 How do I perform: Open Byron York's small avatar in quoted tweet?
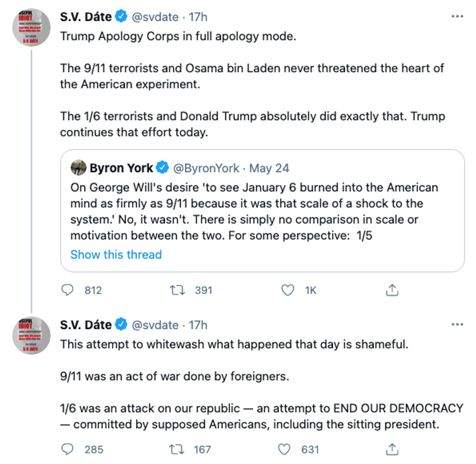(x=78, y=168)
